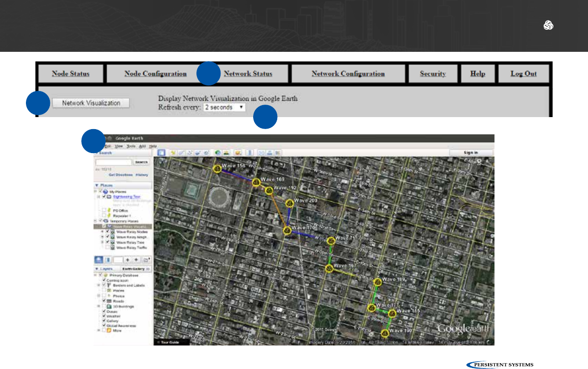The height and width of the screenshot is (369, 588).
Task: Open the Tools menu in Google Earth
Action: [131, 146]
